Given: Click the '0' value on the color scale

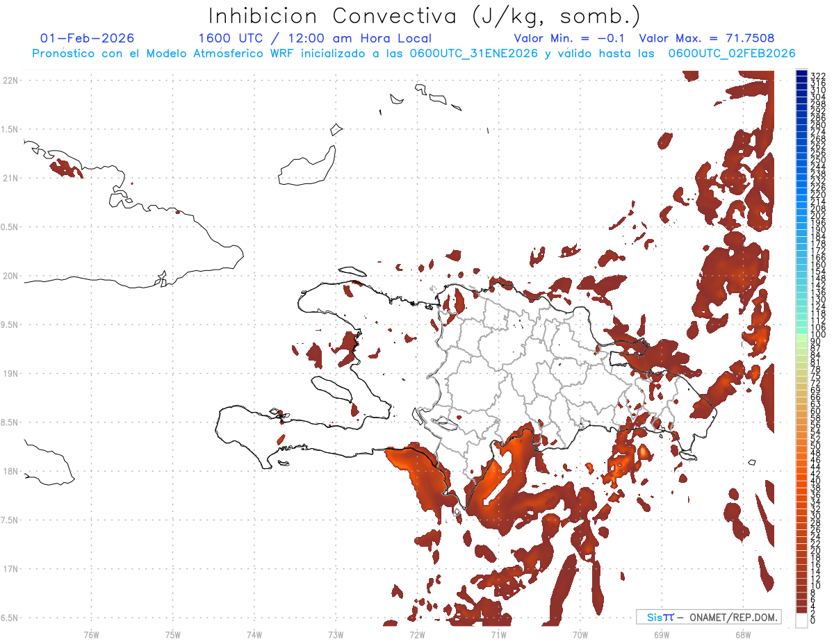Looking at the screenshot, I should coord(813,620).
